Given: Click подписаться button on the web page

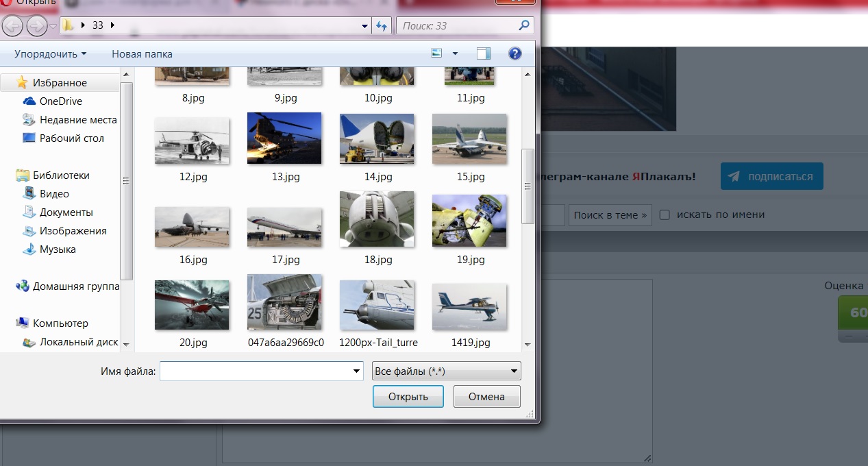Looking at the screenshot, I should (x=771, y=176).
